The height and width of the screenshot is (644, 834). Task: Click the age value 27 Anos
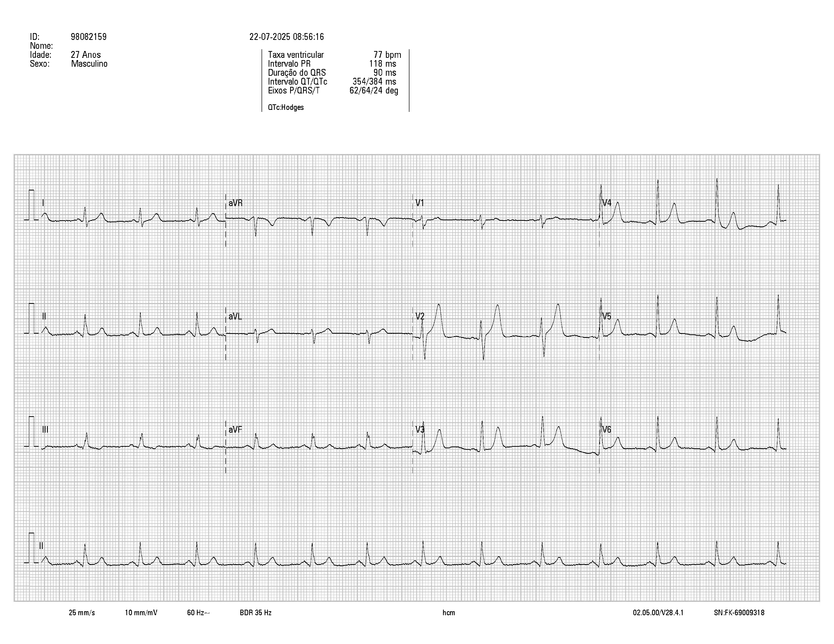coord(86,55)
